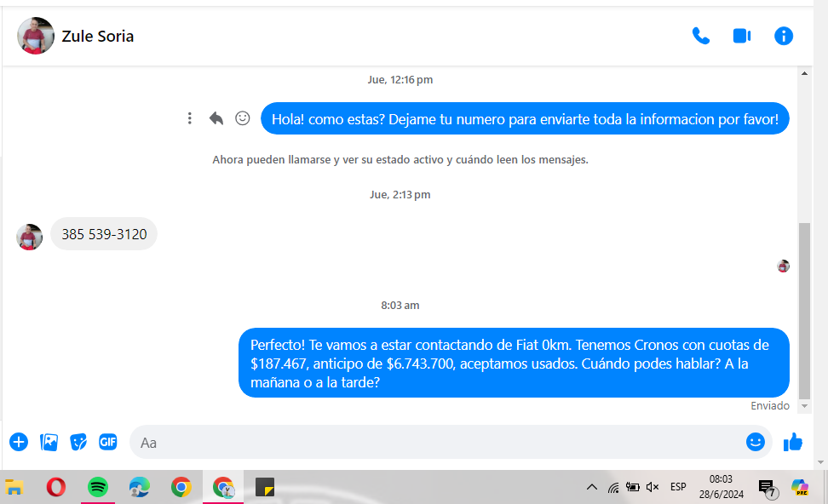Click the Jue, 12:16 pm timestamp
This screenshot has height=504, width=828.
[x=400, y=80]
